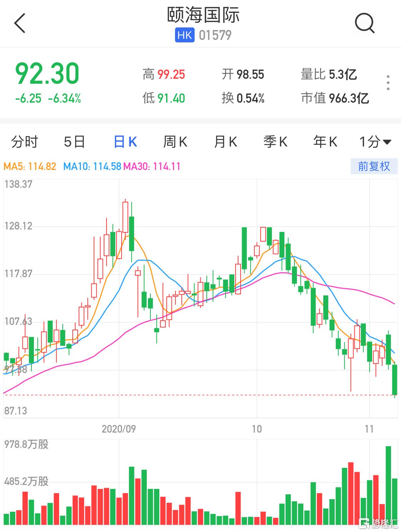Switch to the 分时 chart tab
Screen dimensions: 401x532
[x=24, y=142]
